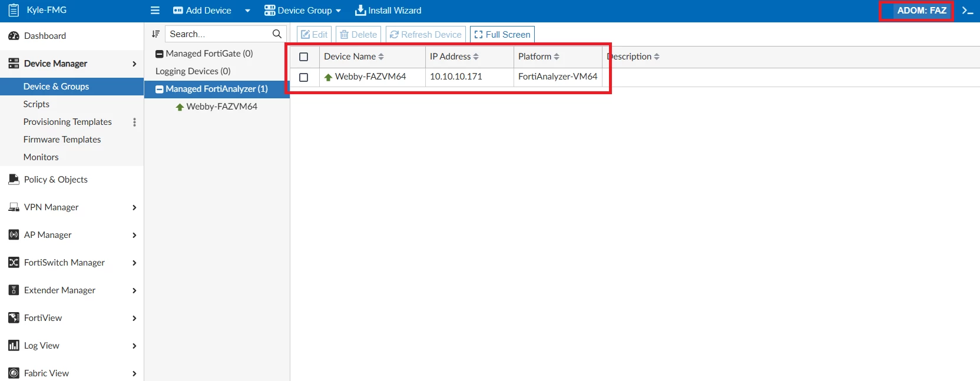The image size is (980, 381).
Task: Click the Refresh Device button
Action: [x=426, y=35]
